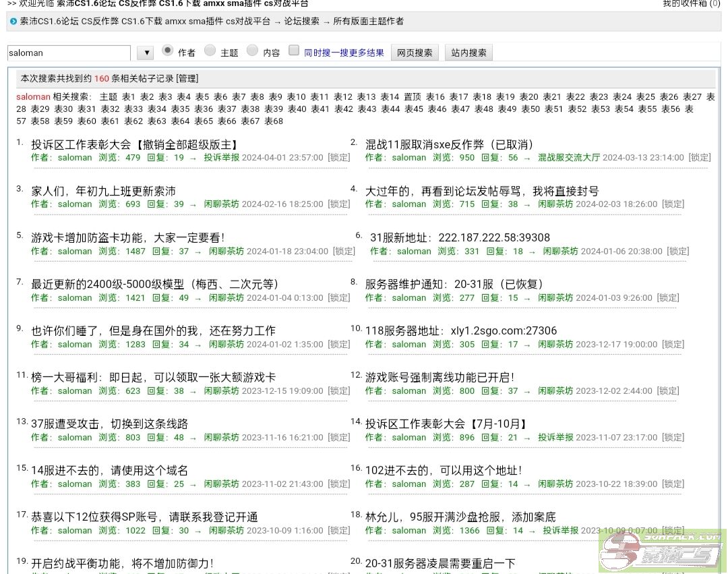Select the 主题 radio button

coord(210,50)
